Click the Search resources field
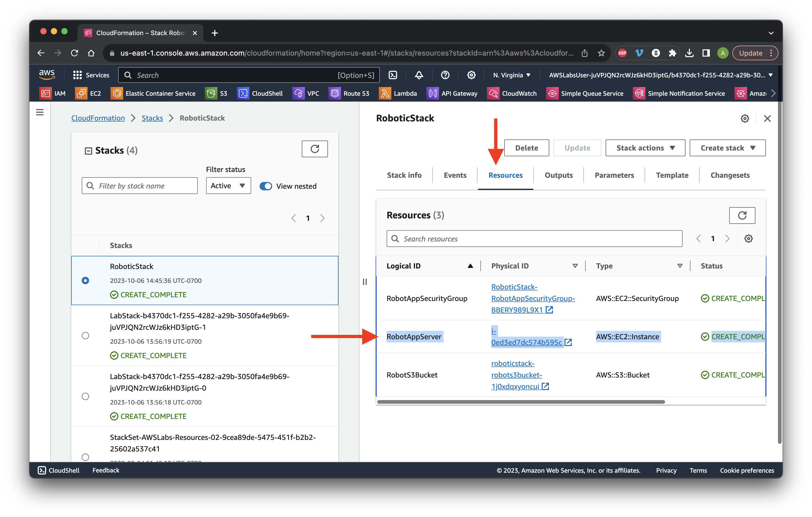812x517 pixels. 534,239
